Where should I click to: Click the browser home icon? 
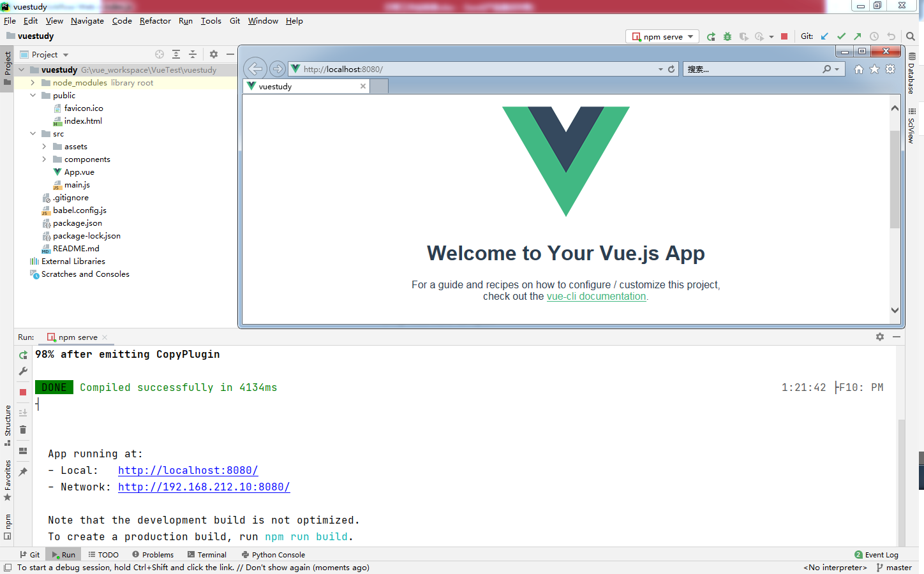coord(859,69)
